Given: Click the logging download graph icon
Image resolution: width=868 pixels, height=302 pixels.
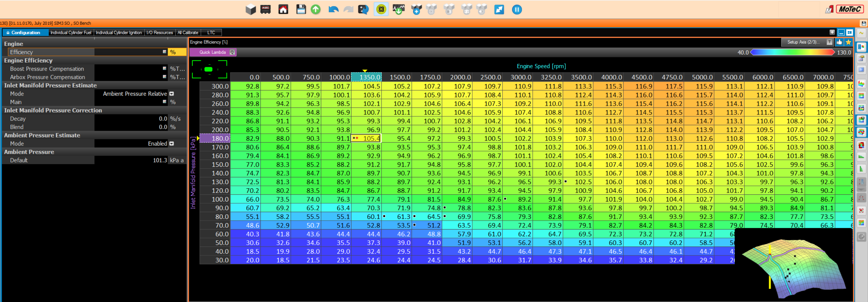Looking at the screenshot, I should pyautogui.click(x=399, y=9).
